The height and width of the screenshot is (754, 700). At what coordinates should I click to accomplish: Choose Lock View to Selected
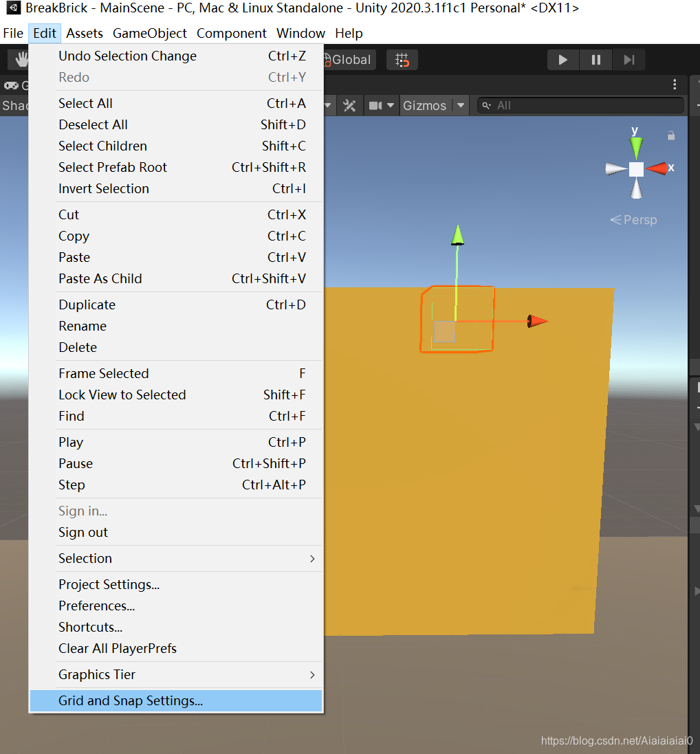tap(176, 395)
